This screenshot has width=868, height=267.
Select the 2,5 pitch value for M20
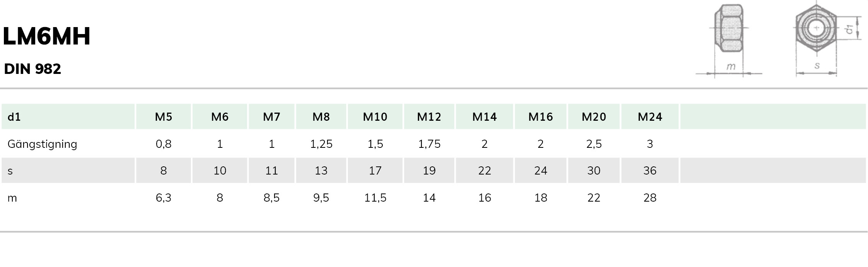pos(594,144)
